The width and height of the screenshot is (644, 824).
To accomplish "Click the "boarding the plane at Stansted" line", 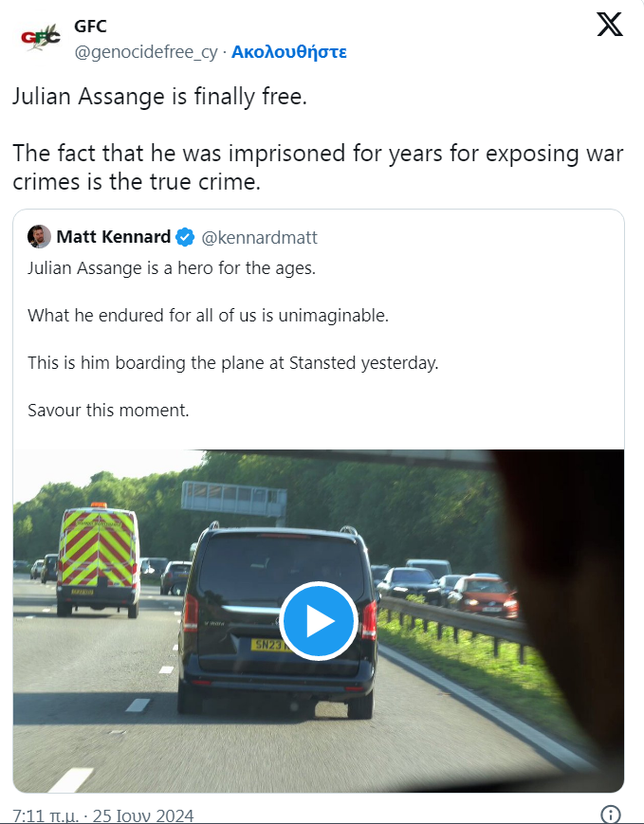I will [x=232, y=363].
